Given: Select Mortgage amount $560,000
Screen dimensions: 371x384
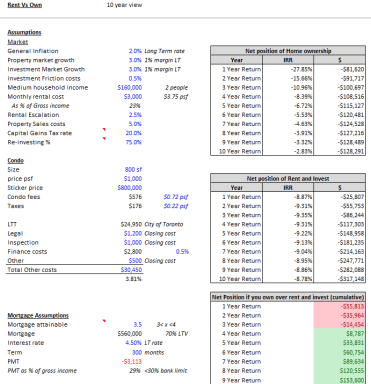Looking at the screenshot, I should pyautogui.click(x=130, y=334).
